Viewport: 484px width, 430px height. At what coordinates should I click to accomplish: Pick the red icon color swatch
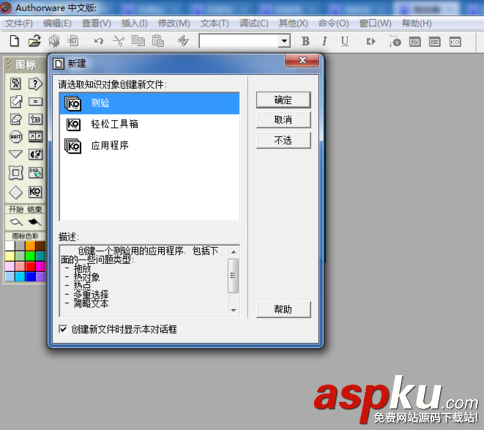[x=30, y=266]
